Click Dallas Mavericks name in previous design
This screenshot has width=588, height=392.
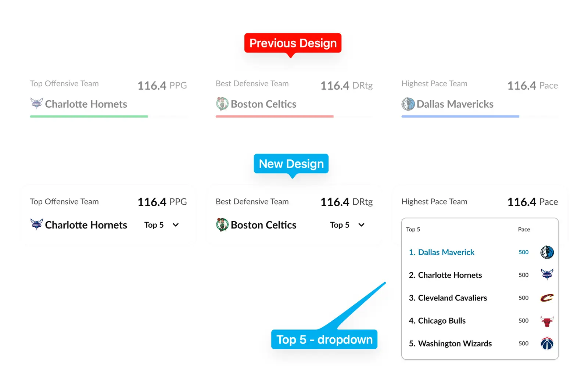pyautogui.click(x=455, y=104)
